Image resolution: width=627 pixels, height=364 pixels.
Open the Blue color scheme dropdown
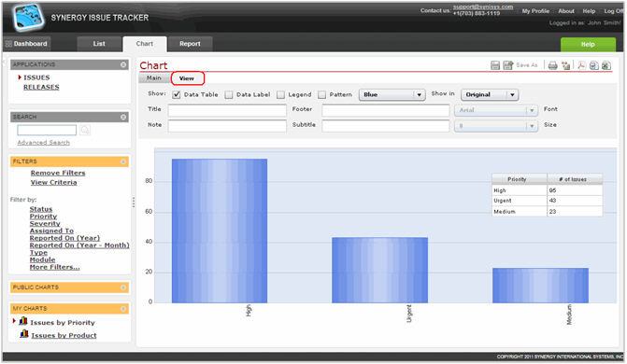pos(392,94)
